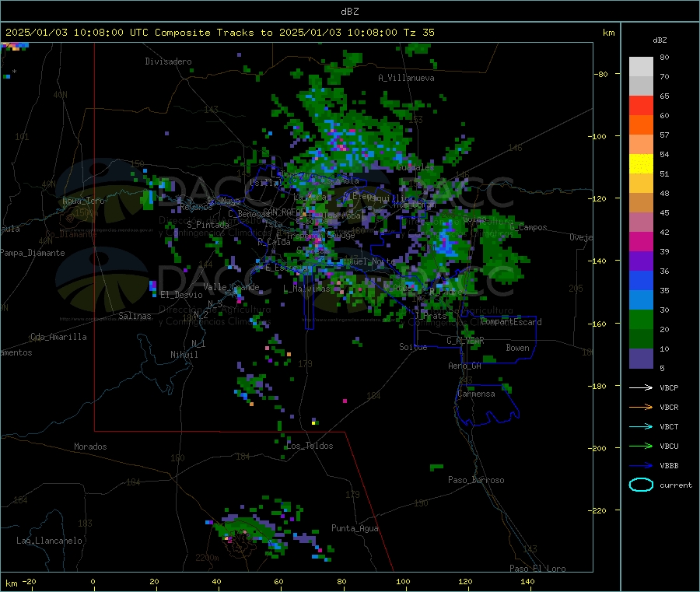700x592 pixels.
Task: Click the 'Tz 35' threshold text
Action: 418,33
